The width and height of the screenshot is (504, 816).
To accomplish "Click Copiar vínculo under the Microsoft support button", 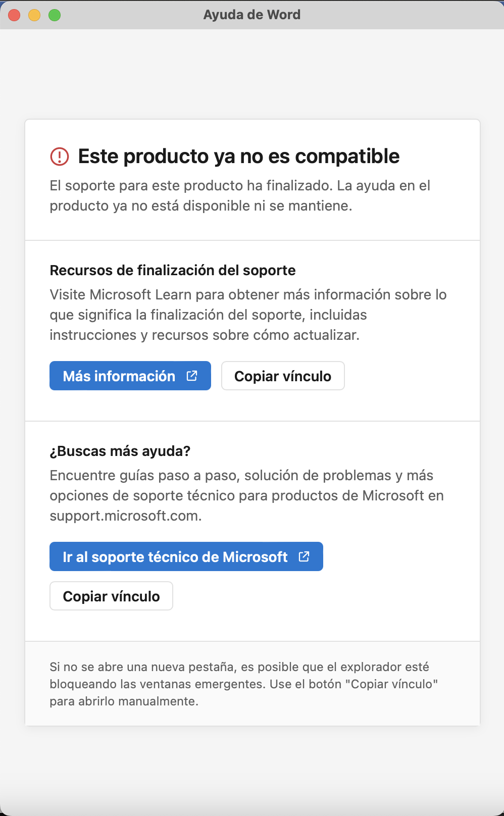I will point(111,596).
